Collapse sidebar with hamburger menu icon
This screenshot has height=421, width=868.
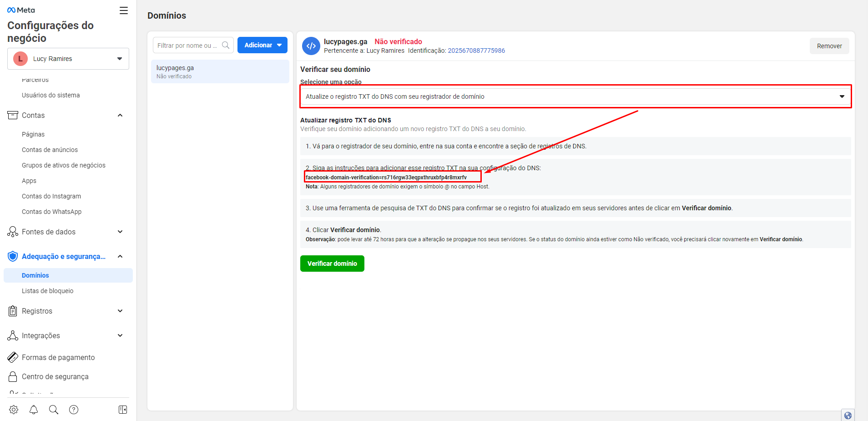[124, 10]
